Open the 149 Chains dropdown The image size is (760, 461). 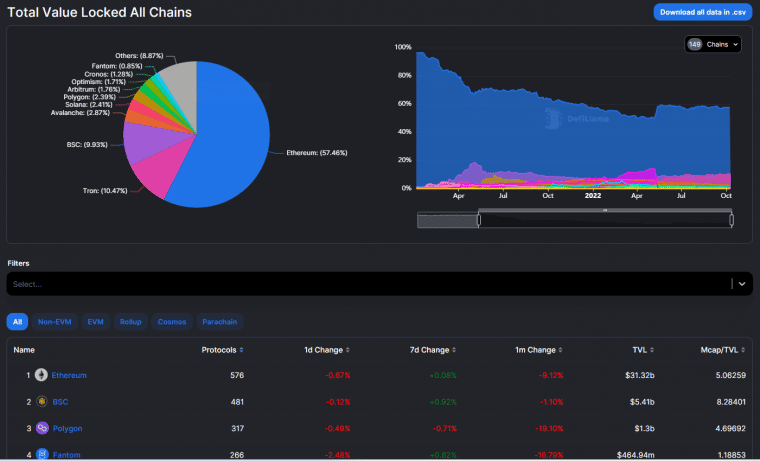[x=712, y=44]
